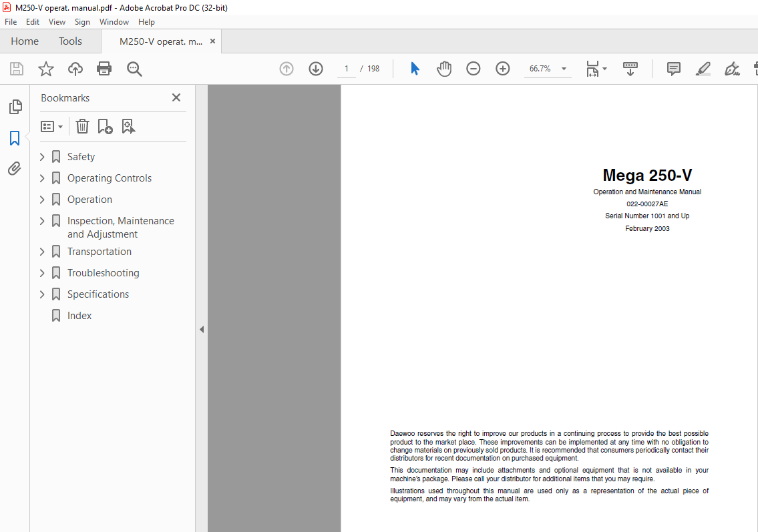Jump to the Operating Controls bookmark
758x532 pixels.
click(x=110, y=178)
